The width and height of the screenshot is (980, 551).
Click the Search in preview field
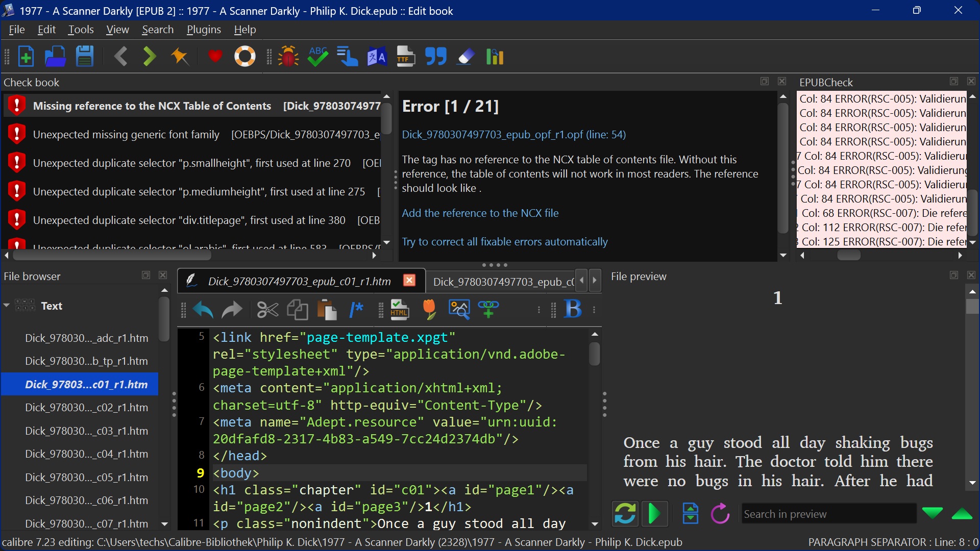tap(828, 514)
